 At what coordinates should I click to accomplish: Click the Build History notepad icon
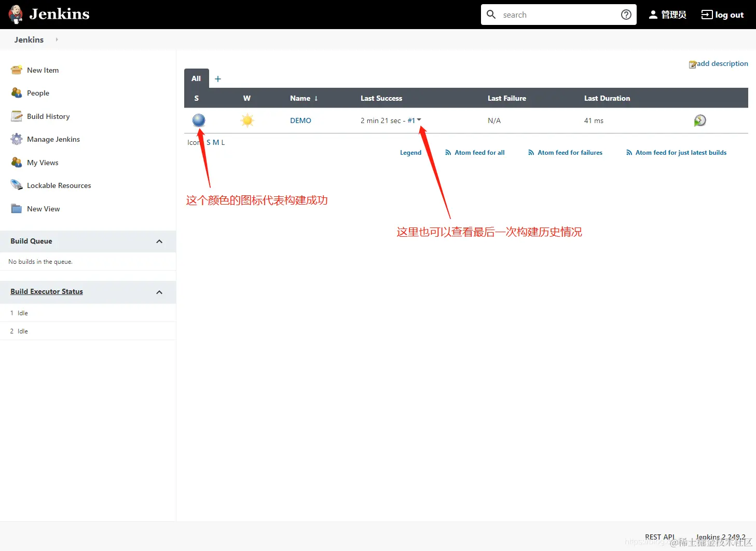click(17, 116)
